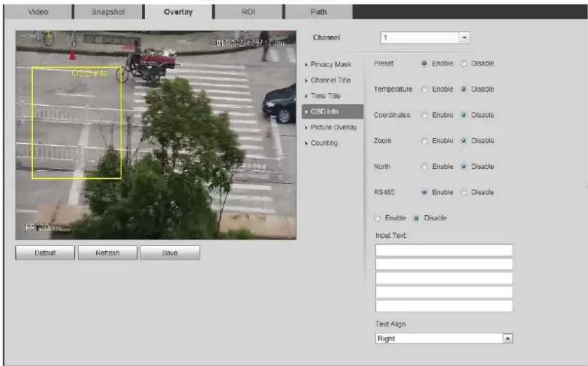The width and height of the screenshot is (588, 366).
Task: Click the fifth Input Text field
Action: coord(444,306)
